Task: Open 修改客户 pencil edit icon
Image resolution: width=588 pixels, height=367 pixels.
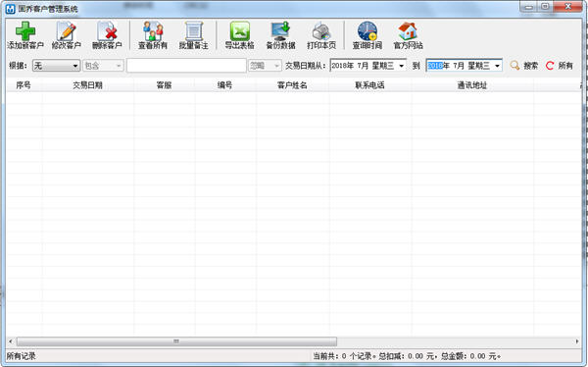Action: point(67,31)
